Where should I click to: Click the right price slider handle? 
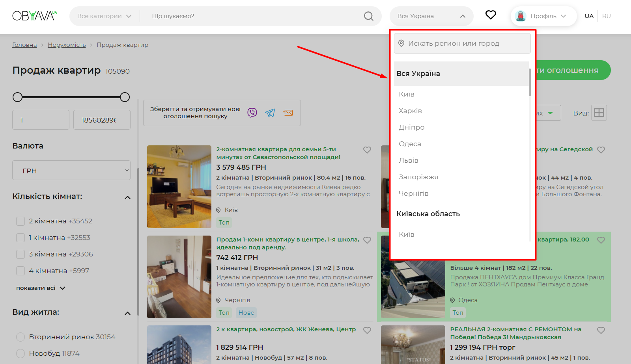pos(125,97)
